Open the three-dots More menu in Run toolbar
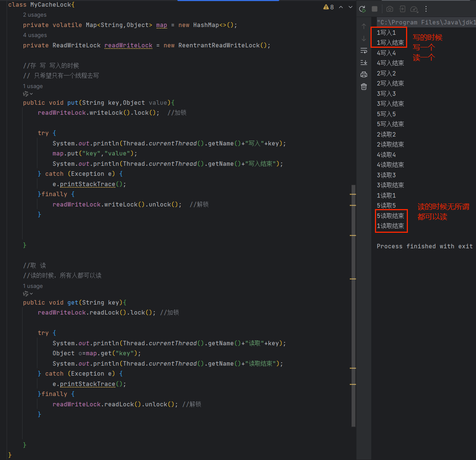476x460 pixels. (x=426, y=9)
